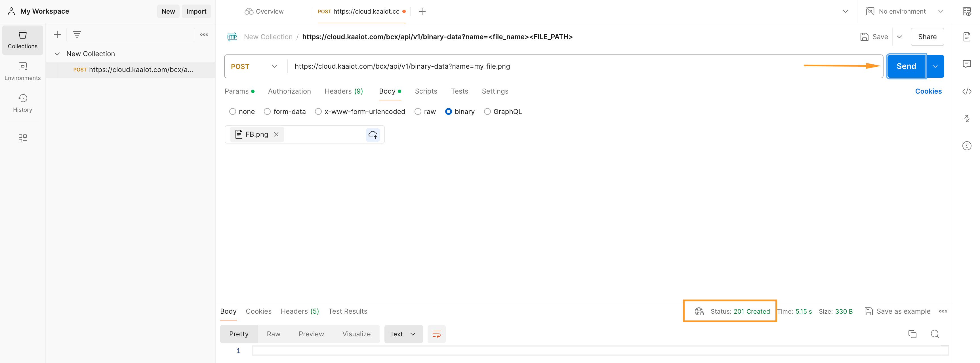The height and width of the screenshot is (363, 980).
Task: Click the plus icon to create a collection
Action: (57, 35)
